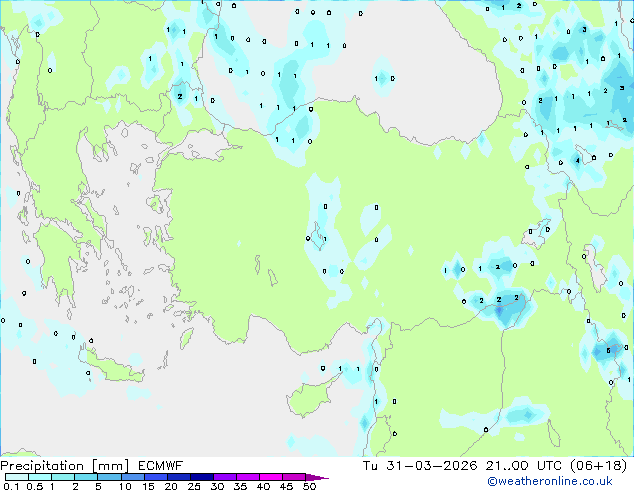Image resolution: width=634 pixels, height=490 pixels.
Task: Click the "Tu" weekday text
Action: pyautogui.click(x=370, y=465)
